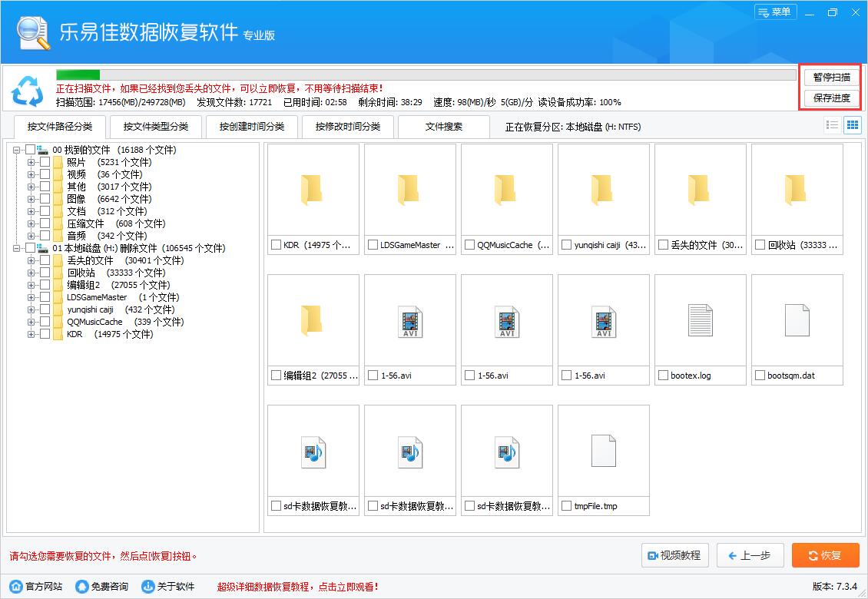Click the official website home icon

pos(16,587)
